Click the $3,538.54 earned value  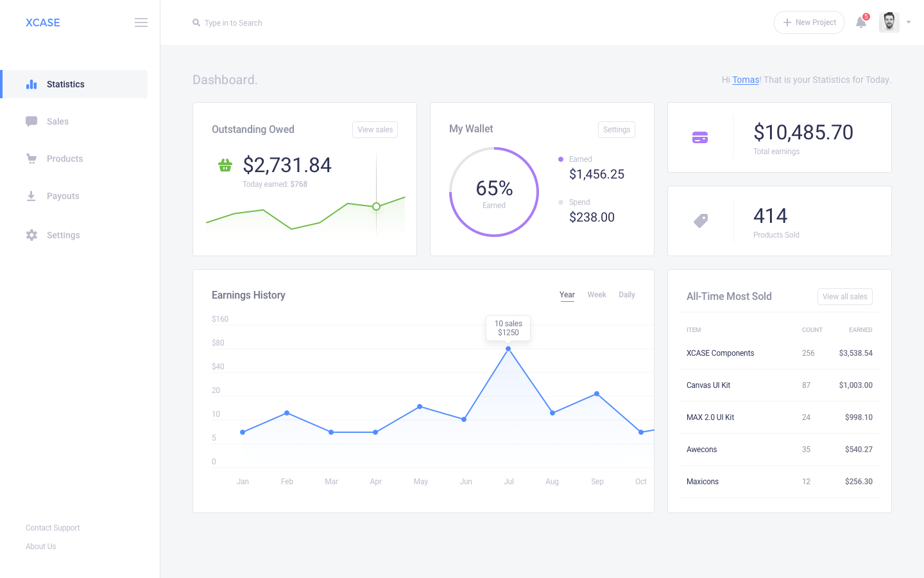point(855,353)
